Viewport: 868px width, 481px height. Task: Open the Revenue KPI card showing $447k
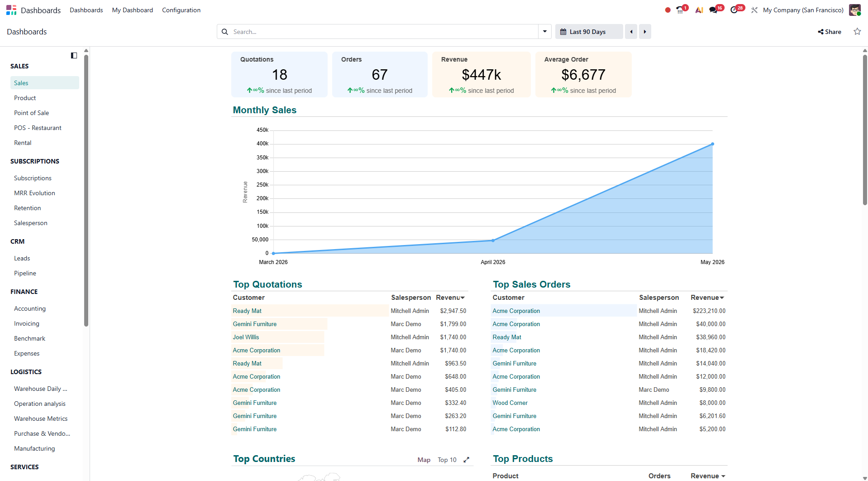pyautogui.click(x=481, y=74)
